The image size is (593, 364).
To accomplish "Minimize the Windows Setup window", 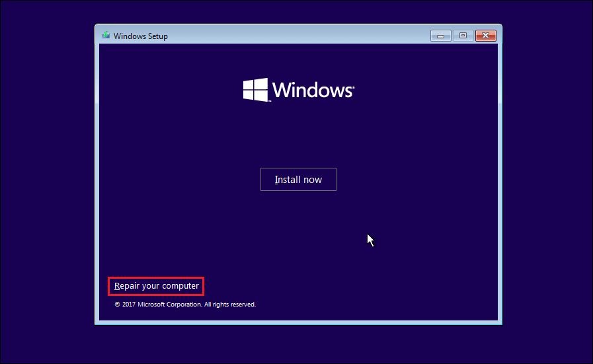I will (440, 36).
